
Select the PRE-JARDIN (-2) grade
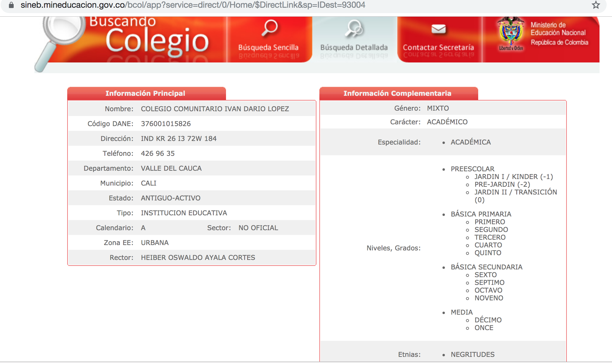coord(502,184)
